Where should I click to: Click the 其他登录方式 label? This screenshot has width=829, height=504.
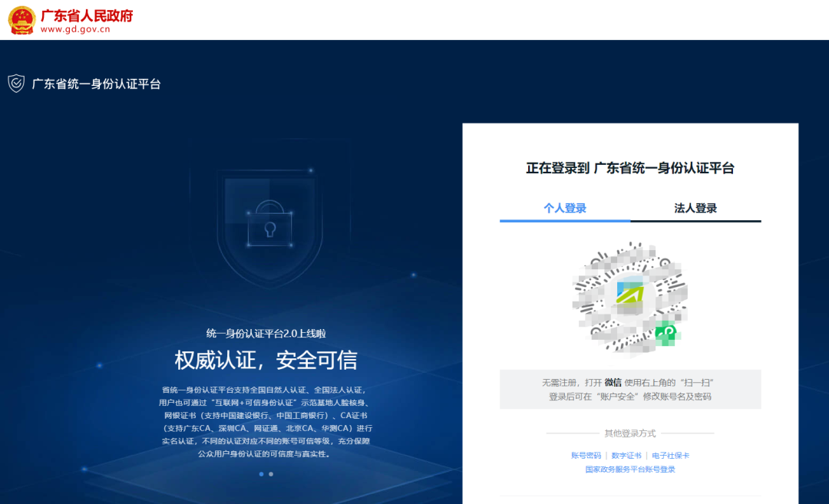pos(629,433)
